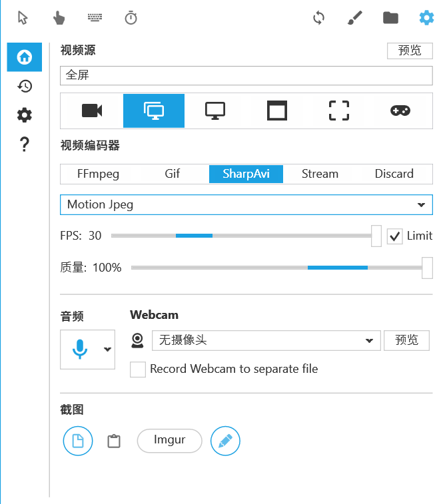Select the region capture source icon
This screenshot has height=504, width=445.
pyautogui.click(x=339, y=111)
